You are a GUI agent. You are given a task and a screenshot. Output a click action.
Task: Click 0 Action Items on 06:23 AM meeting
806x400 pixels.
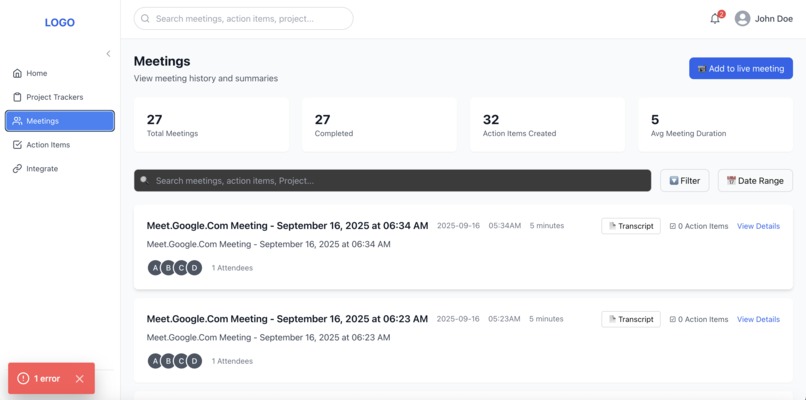click(x=699, y=319)
